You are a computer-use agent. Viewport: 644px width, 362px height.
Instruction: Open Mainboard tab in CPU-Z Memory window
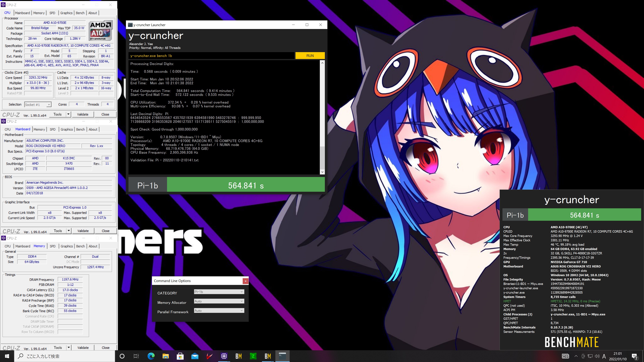[23, 246]
